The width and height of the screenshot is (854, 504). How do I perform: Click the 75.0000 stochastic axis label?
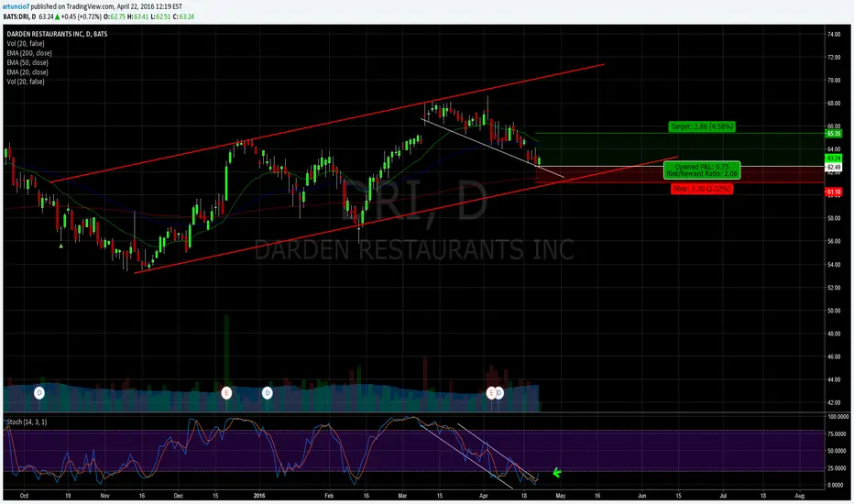(x=838, y=434)
